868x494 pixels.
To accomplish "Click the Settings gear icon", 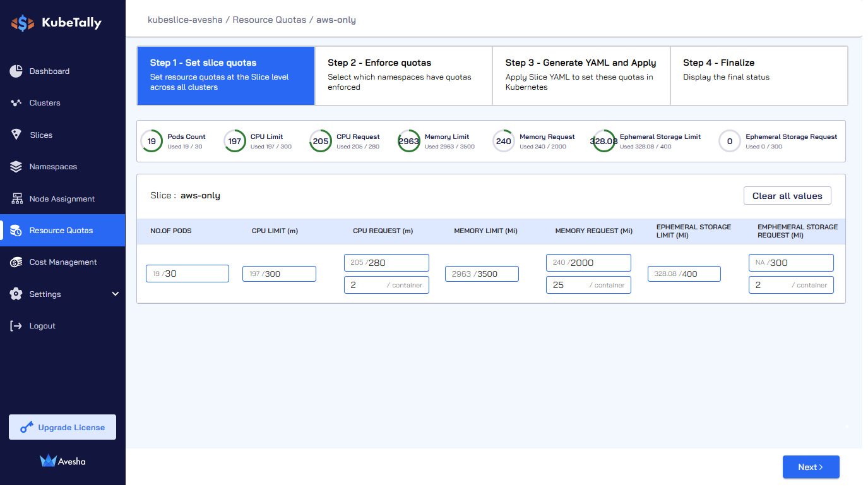I will tap(16, 294).
